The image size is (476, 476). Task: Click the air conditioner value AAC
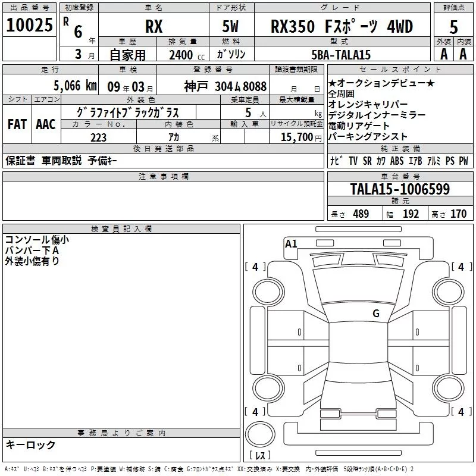click(x=46, y=124)
